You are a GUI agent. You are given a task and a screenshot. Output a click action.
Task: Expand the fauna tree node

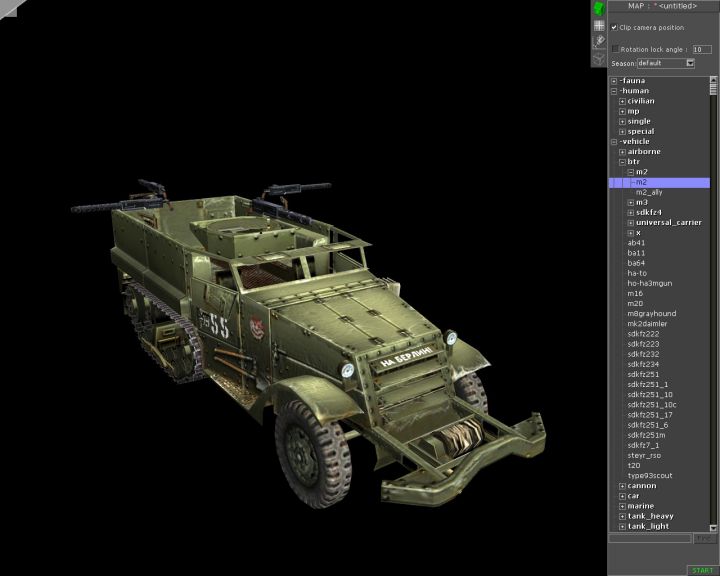tap(614, 80)
